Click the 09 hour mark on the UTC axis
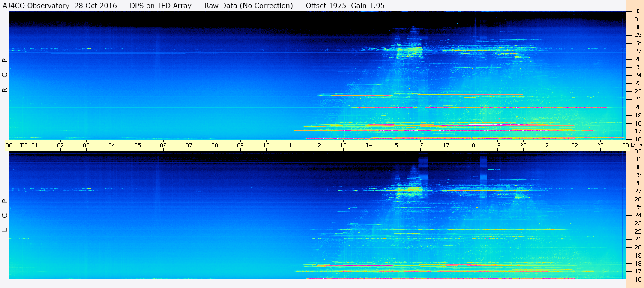Viewport: 644px width, 288px height. point(240,145)
